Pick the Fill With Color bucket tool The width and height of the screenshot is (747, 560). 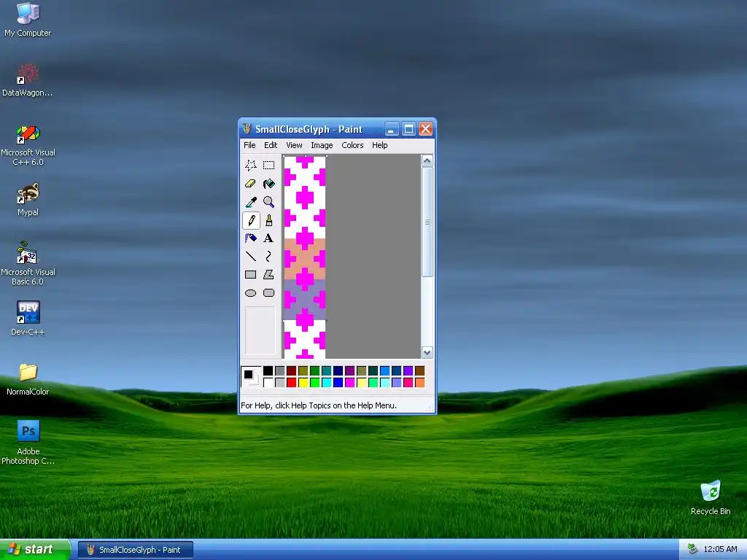coord(268,184)
